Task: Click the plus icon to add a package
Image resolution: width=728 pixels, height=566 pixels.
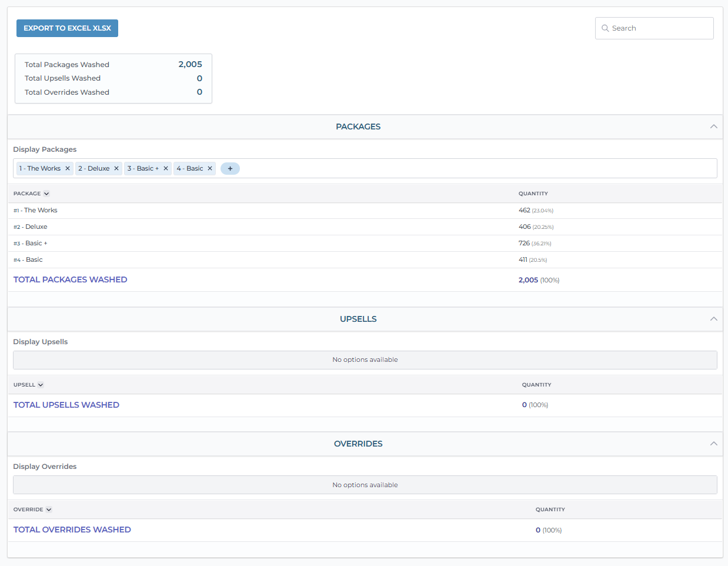Action: [x=230, y=169]
